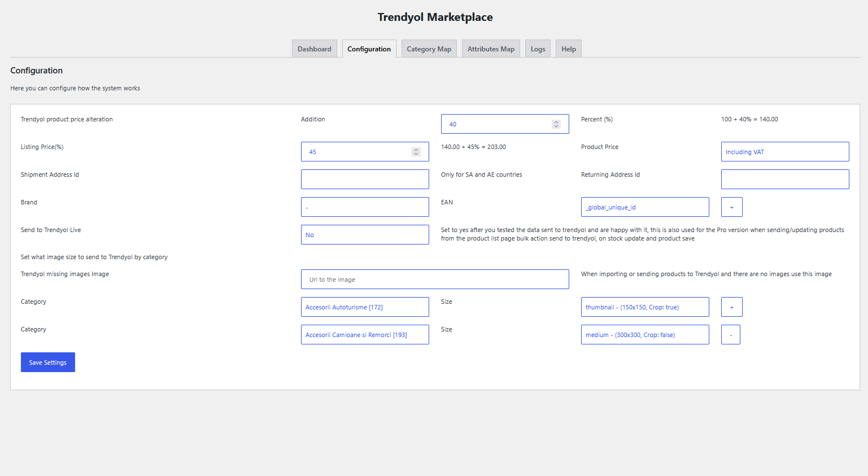The width and height of the screenshot is (868, 476).
Task: Click the Returning Address Id input field
Action: coord(784,180)
